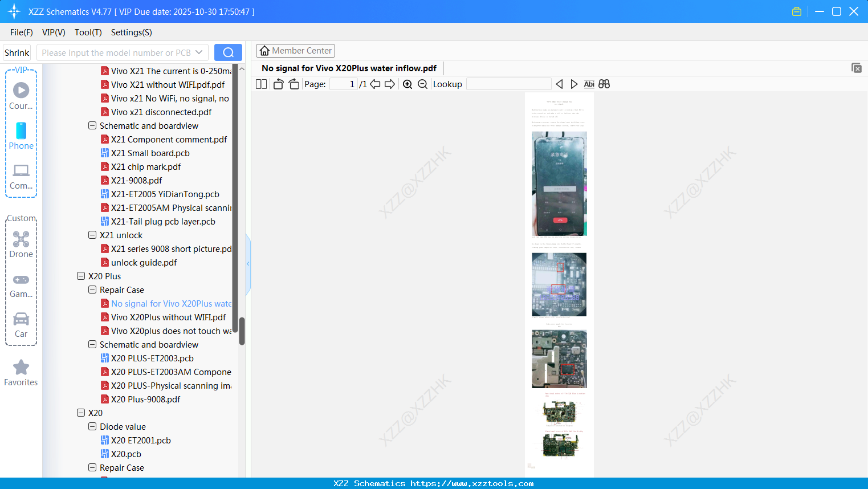The width and height of the screenshot is (868, 489).
Task: Click the Shrink button
Action: pos(17,52)
